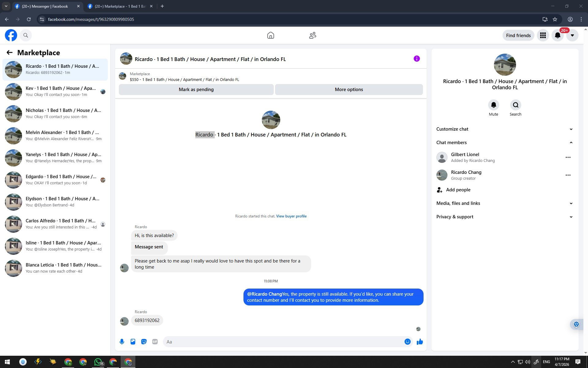The image size is (588, 368).
Task: Click the Marketplace $550 listing banner
Action: (271, 77)
